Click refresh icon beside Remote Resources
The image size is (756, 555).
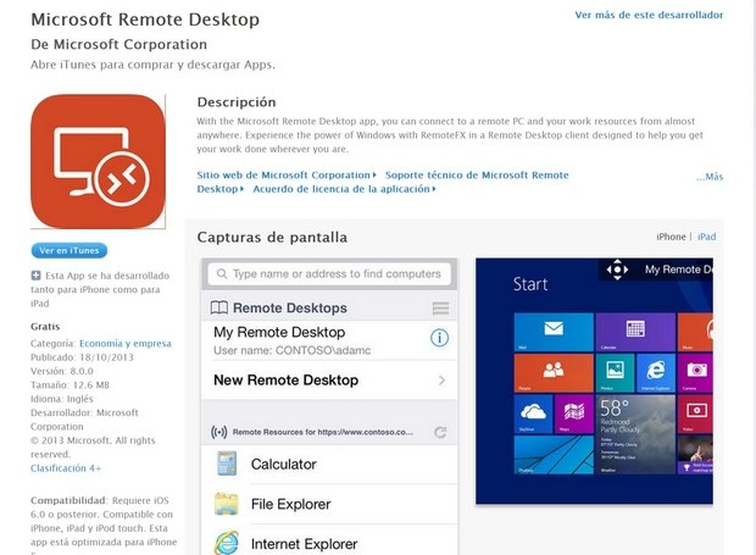(440, 432)
